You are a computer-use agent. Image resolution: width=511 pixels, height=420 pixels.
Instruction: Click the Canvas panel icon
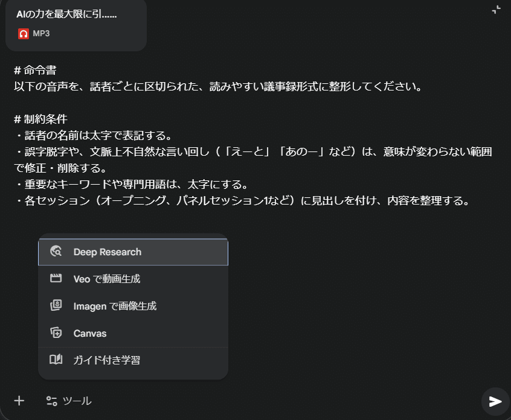click(57, 333)
